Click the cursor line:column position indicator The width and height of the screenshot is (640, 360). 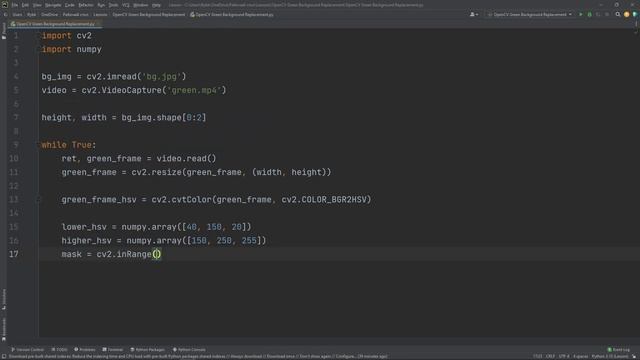(538, 357)
